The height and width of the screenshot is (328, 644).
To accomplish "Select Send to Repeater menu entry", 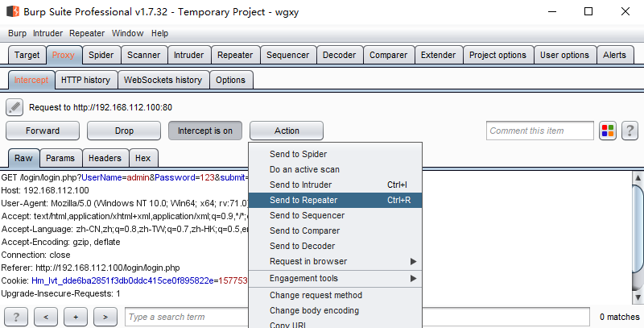I will pos(303,200).
